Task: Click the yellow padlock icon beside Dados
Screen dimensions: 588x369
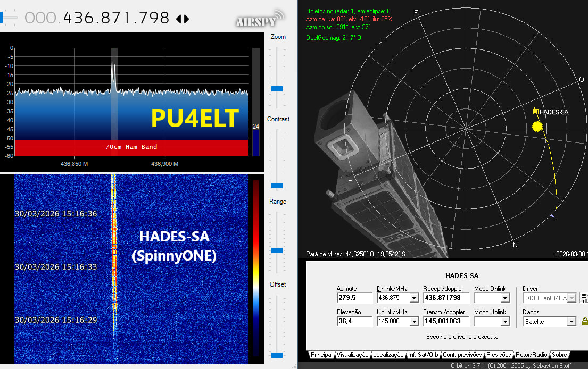Action: pyautogui.click(x=585, y=321)
